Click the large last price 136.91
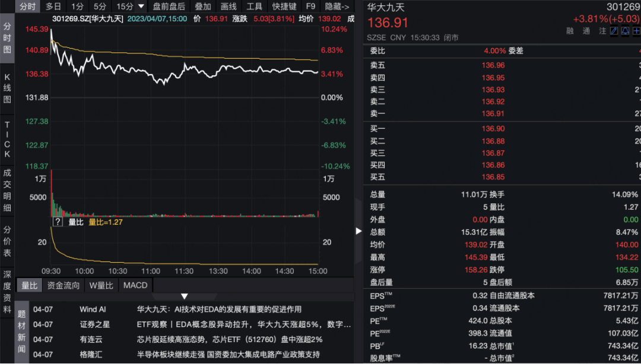This screenshot has height=364, width=641. point(387,23)
